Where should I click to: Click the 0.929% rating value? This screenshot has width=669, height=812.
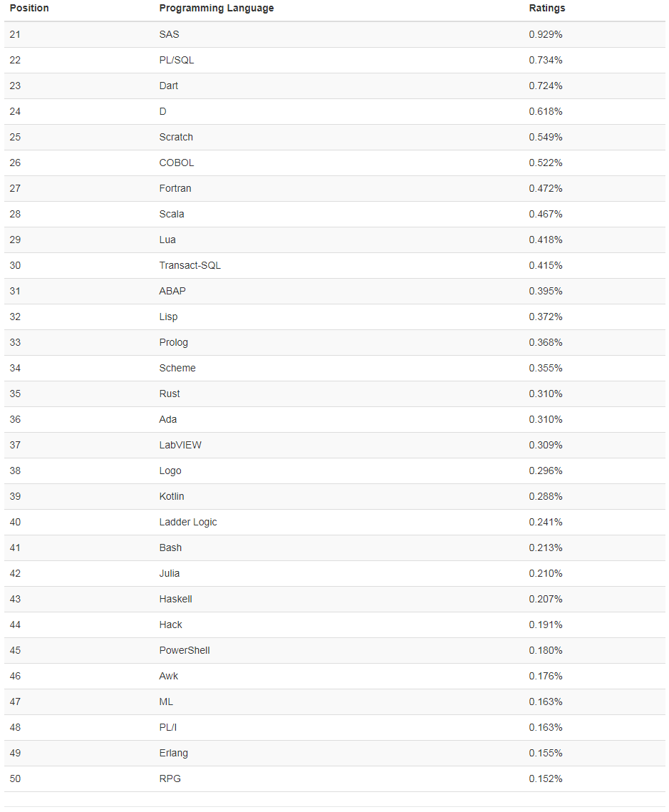[x=545, y=34]
